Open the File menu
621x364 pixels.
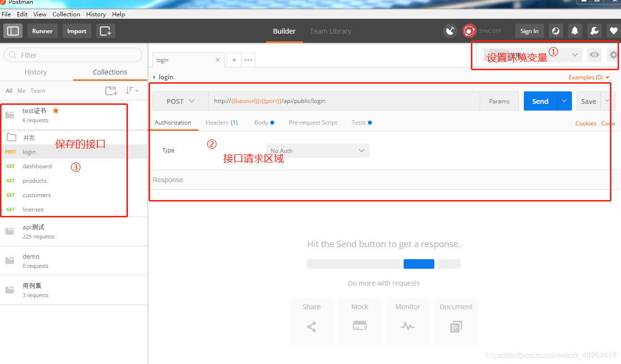tap(6, 14)
